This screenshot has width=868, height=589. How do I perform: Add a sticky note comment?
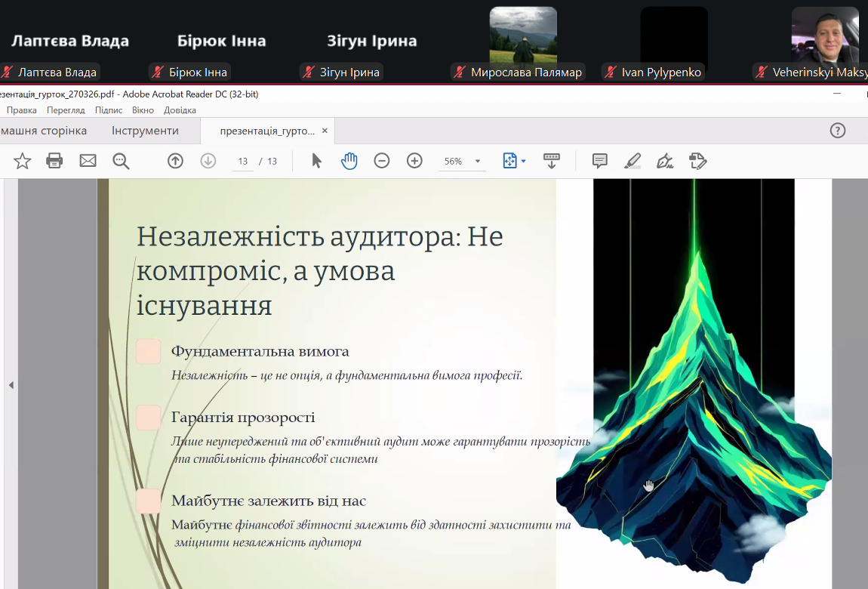click(600, 161)
